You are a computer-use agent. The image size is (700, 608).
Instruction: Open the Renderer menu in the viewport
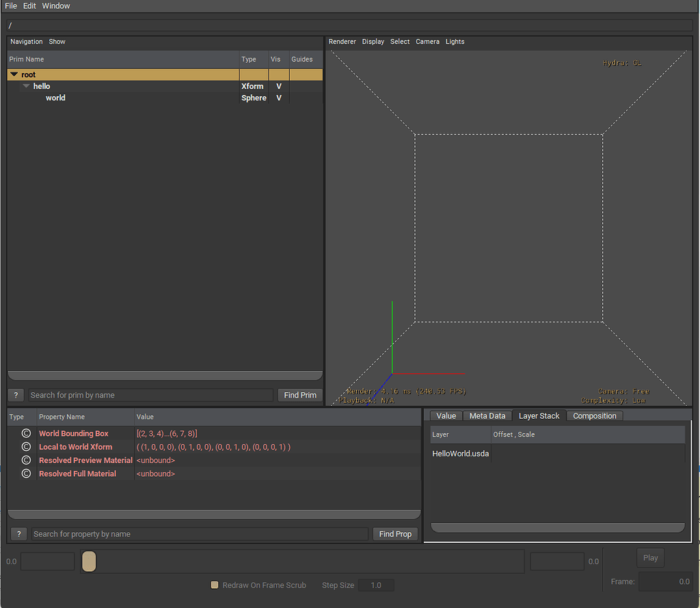point(342,42)
